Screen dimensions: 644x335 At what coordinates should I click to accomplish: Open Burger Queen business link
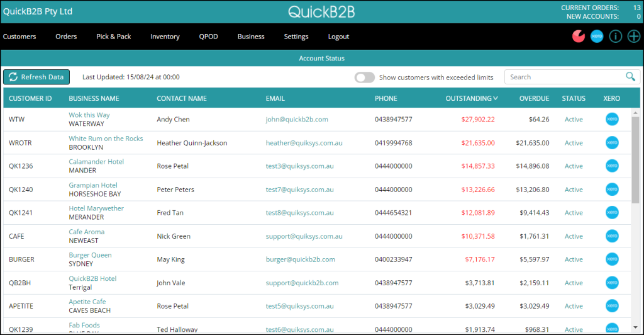click(90, 255)
